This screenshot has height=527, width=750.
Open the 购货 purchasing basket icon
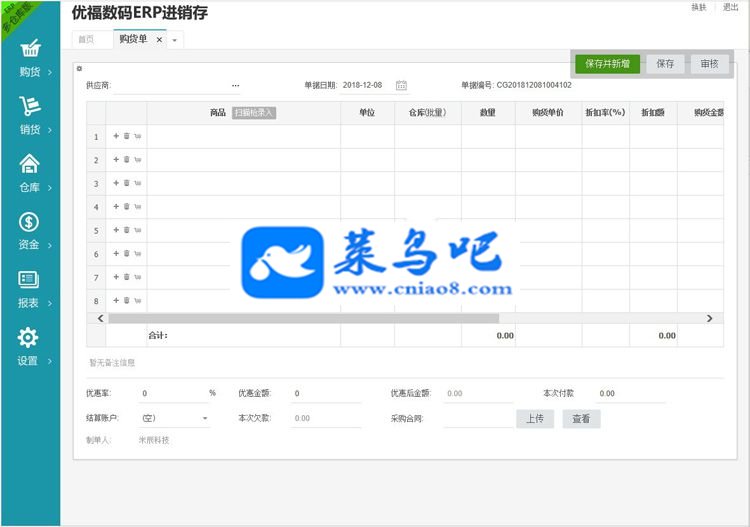(30, 48)
